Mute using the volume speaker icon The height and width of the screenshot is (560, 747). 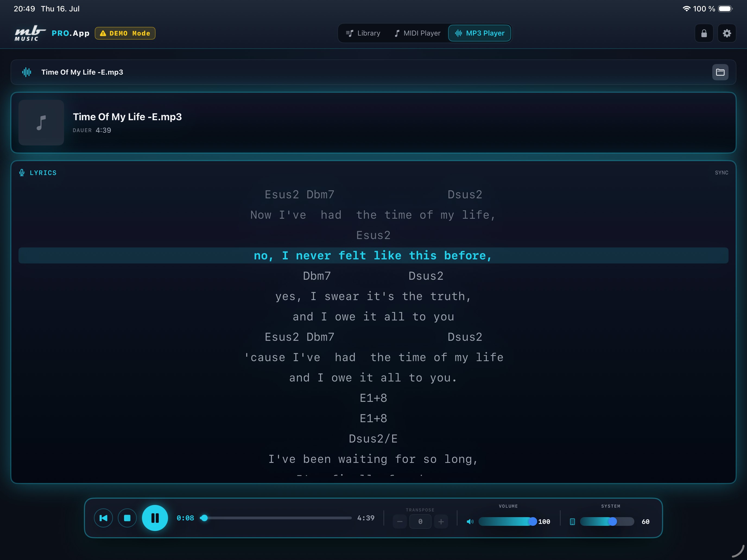470,521
